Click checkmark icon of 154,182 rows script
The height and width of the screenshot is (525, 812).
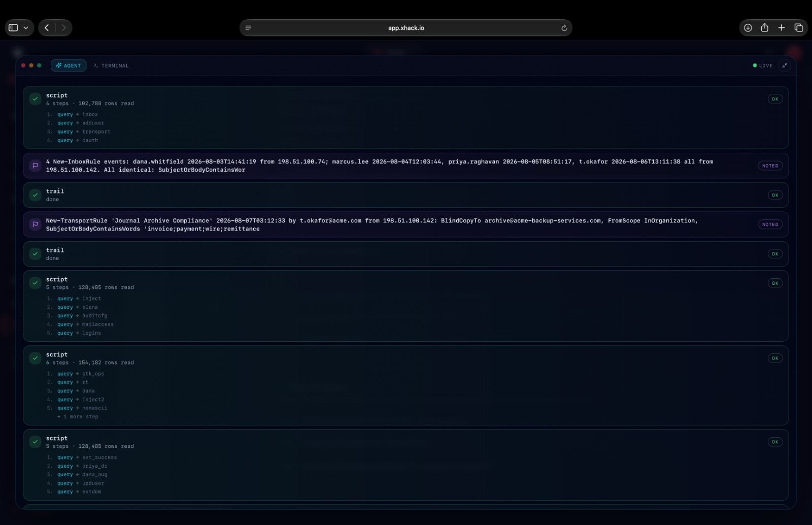coord(35,358)
